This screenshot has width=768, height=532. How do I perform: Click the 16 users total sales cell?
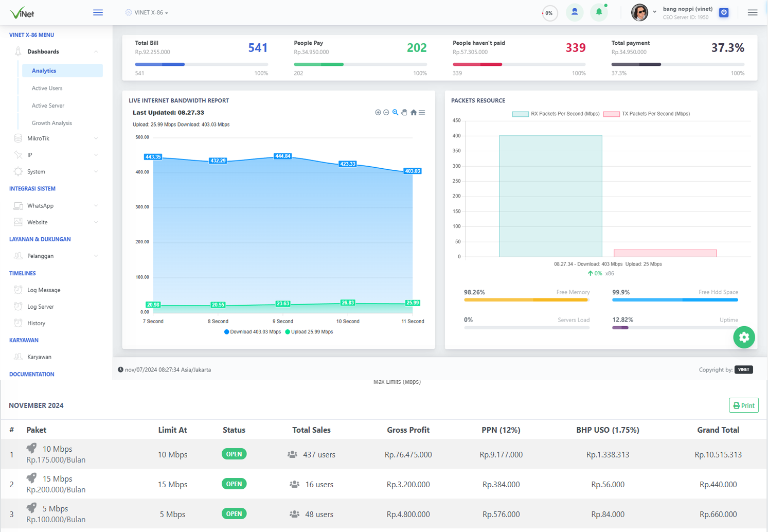pos(311,484)
